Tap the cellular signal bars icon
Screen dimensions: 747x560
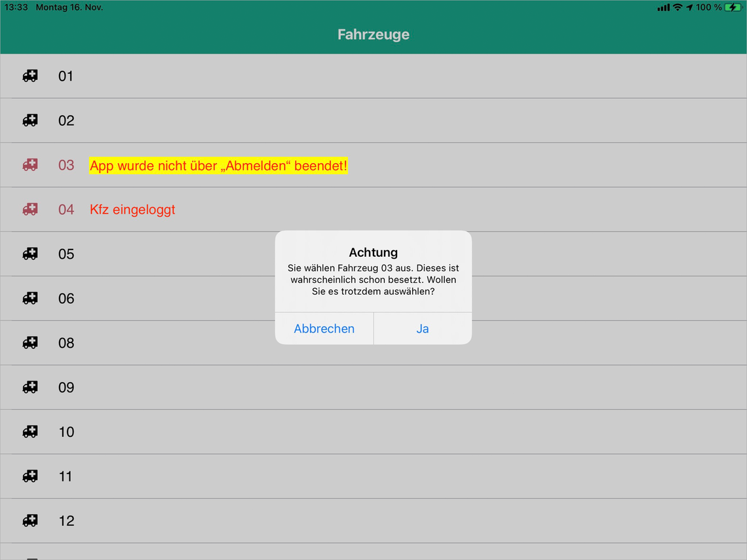[x=663, y=7]
